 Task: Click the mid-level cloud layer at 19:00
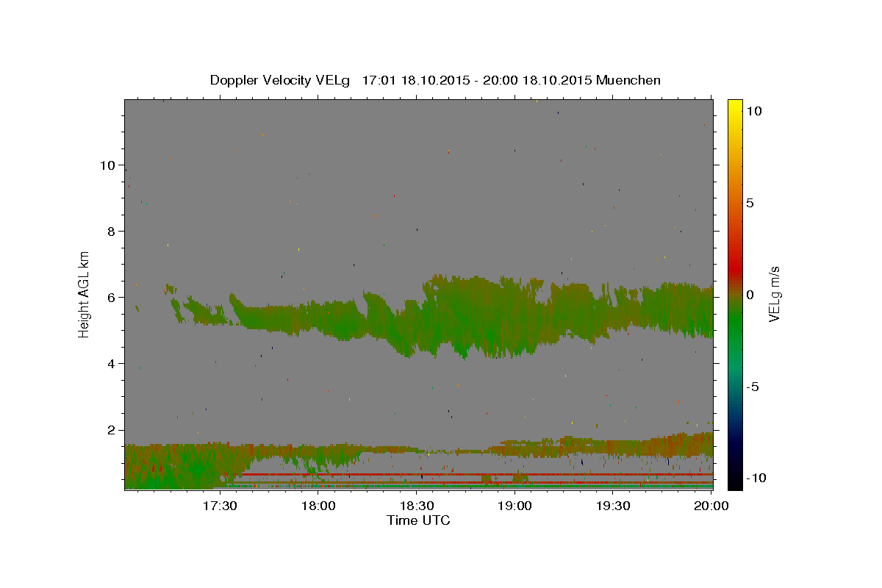coord(514,316)
